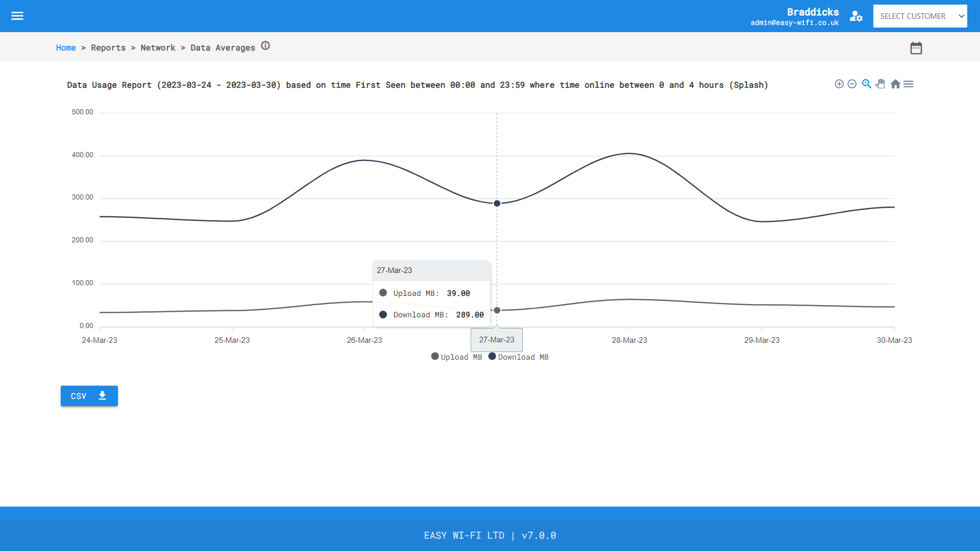This screenshot has height=551, width=980.
Task: Click the info icon beside Data Averages
Action: coord(265,46)
